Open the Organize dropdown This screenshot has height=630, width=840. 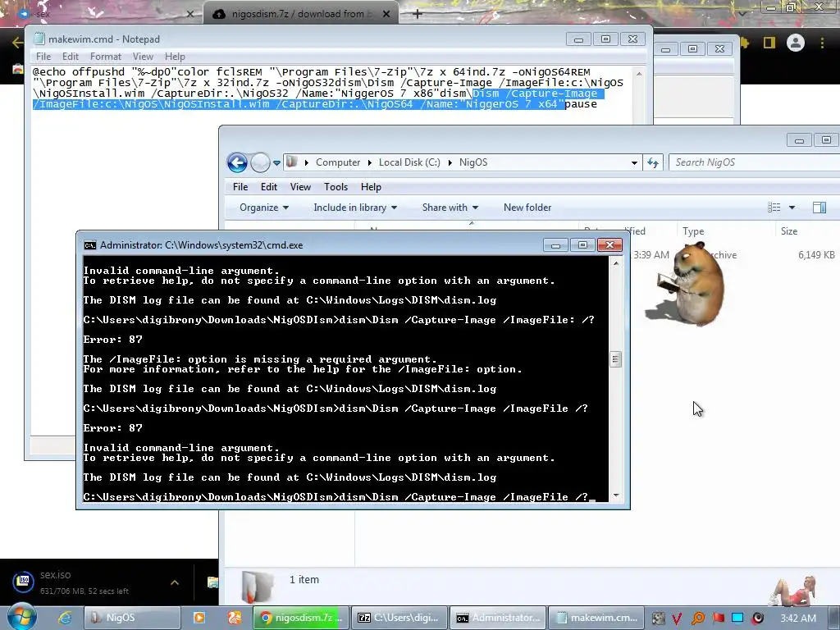coord(264,208)
